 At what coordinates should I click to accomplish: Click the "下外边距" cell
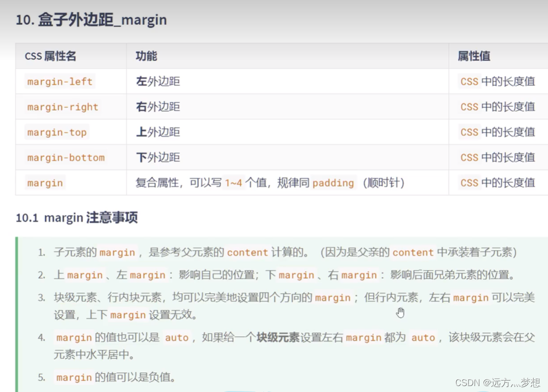(158, 158)
